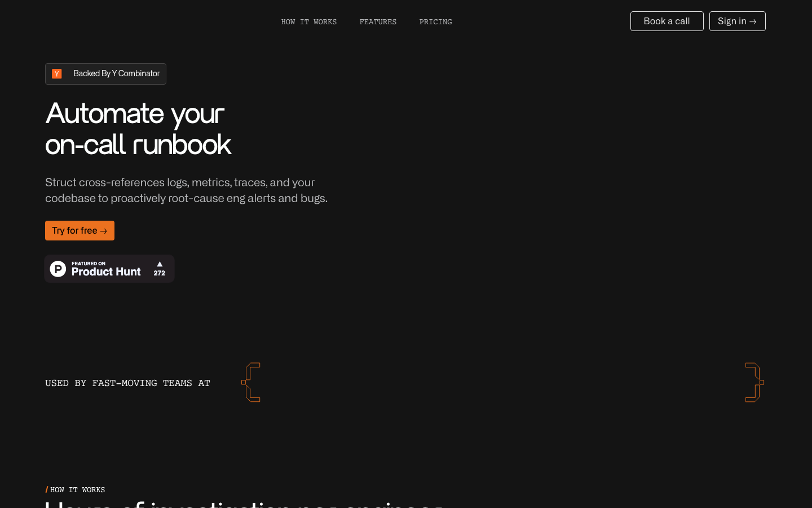Click the 272 upvote count
The height and width of the screenshot is (508, 812).
pos(160,273)
